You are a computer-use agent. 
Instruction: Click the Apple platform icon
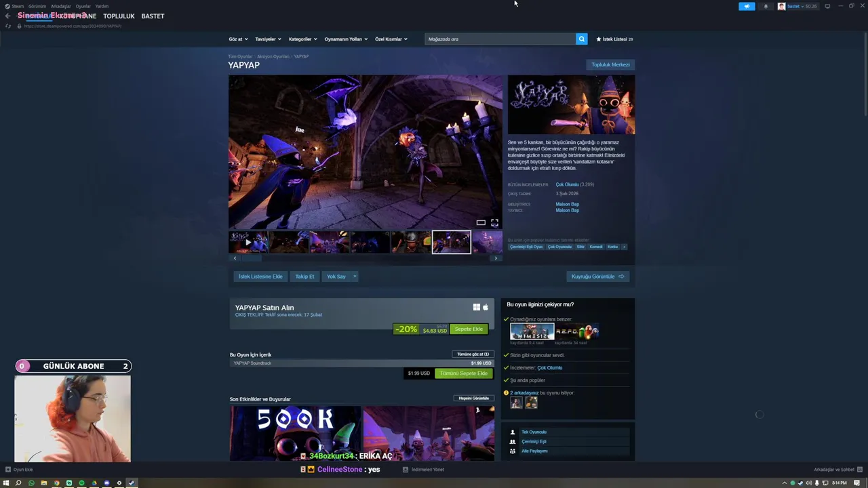point(486,307)
